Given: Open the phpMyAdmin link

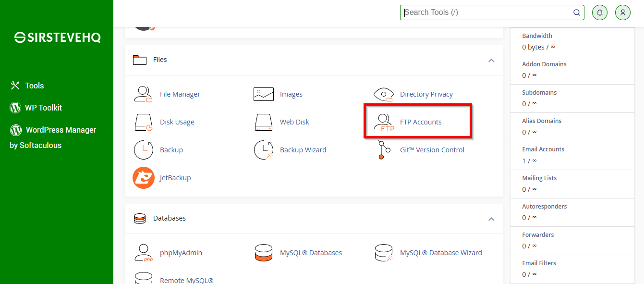Looking at the screenshot, I should (181, 253).
